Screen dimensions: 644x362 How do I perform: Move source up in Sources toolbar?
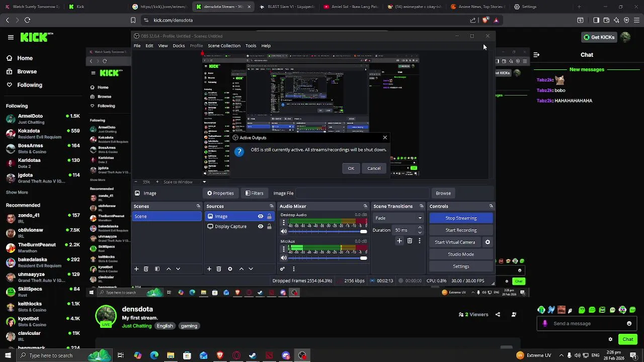(242, 269)
